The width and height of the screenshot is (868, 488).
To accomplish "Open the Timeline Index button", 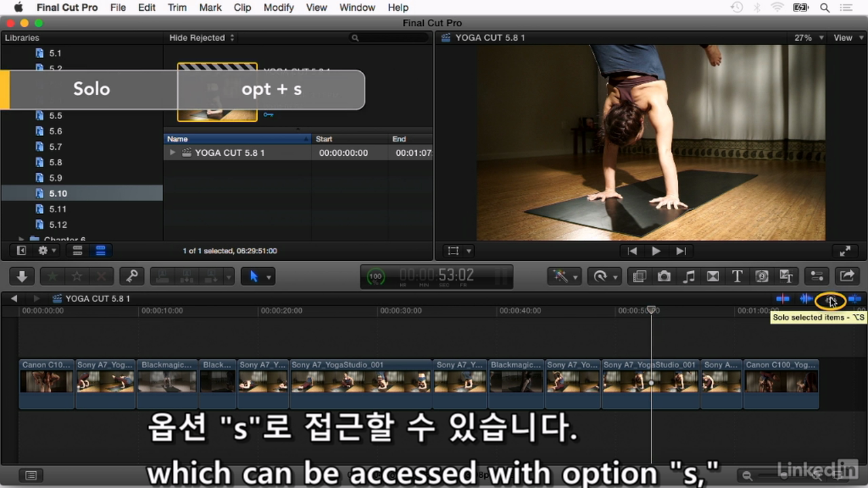I will click(x=31, y=475).
